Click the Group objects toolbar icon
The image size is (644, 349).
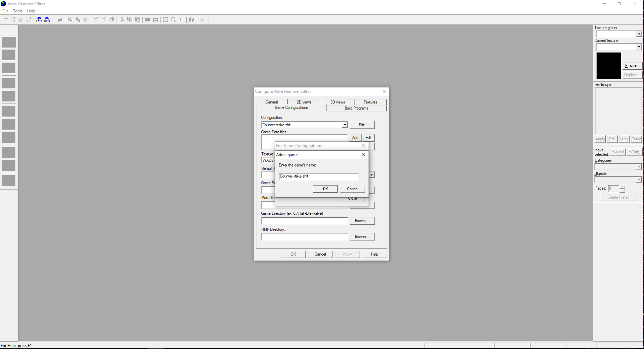tap(70, 20)
